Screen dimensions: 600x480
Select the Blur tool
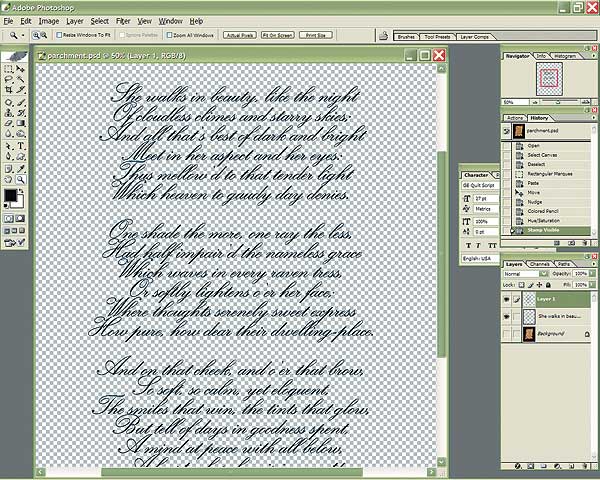pyautogui.click(x=8, y=134)
